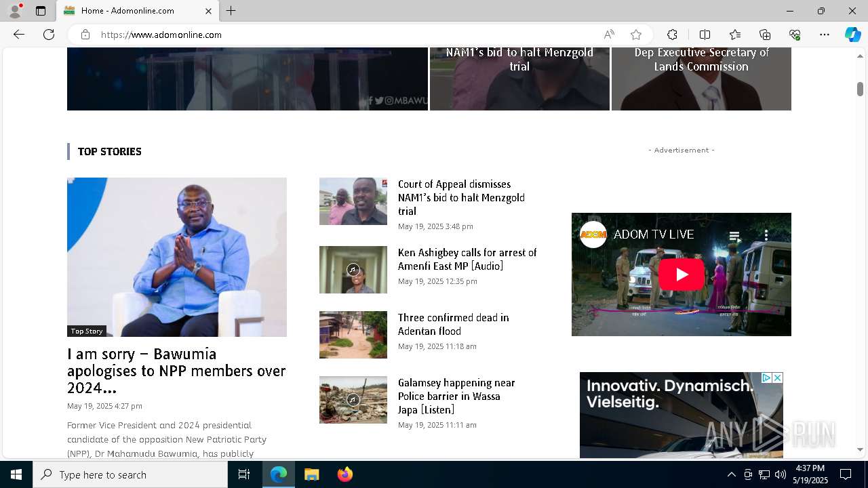Click Adentan flood thumbnail

click(x=353, y=335)
